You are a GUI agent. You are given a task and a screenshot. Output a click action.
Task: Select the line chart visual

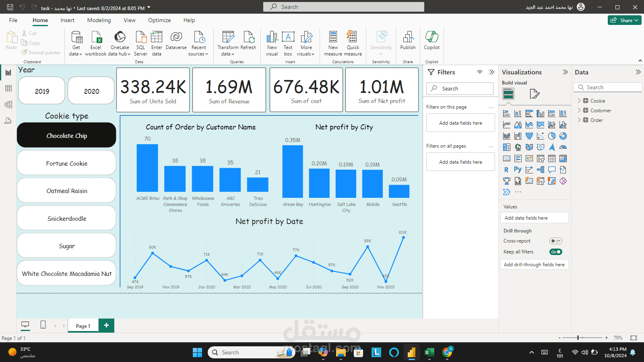[x=507, y=125]
